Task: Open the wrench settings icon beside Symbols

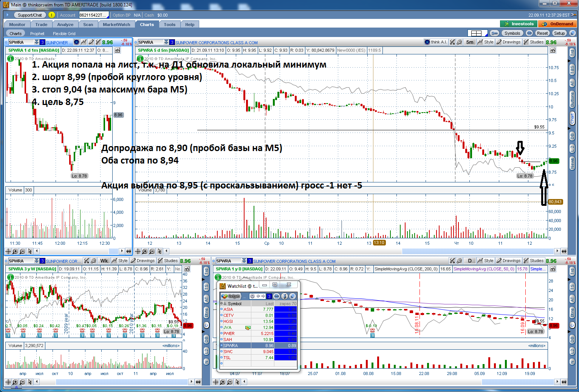Action: tap(495, 33)
